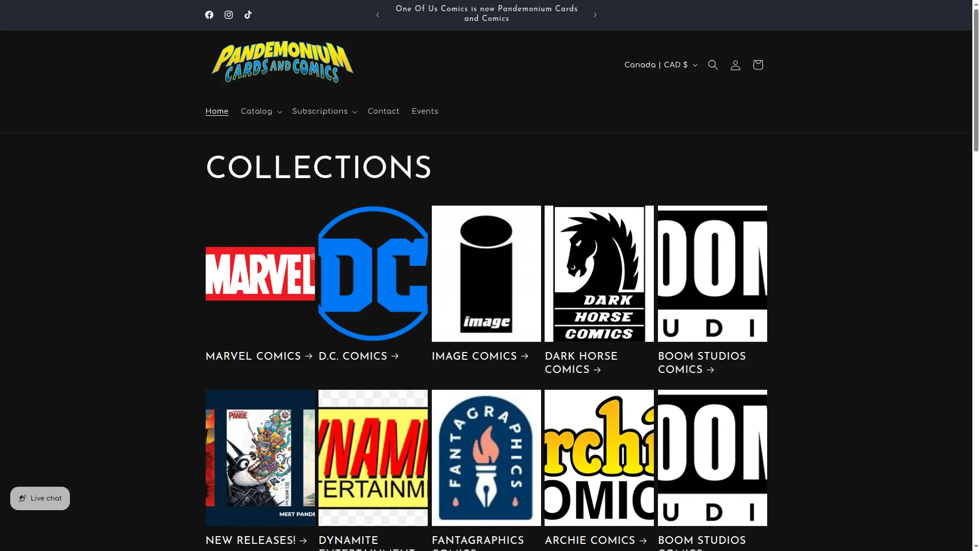Open the Marvel logo collection image
The height and width of the screenshot is (551, 980).
click(260, 274)
